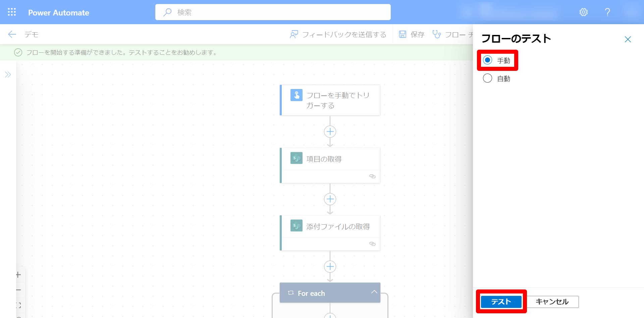Zoom out the canvas with minus icon
Image resolution: width=644 pixels, height=318 pixels.
coord(18,290)
